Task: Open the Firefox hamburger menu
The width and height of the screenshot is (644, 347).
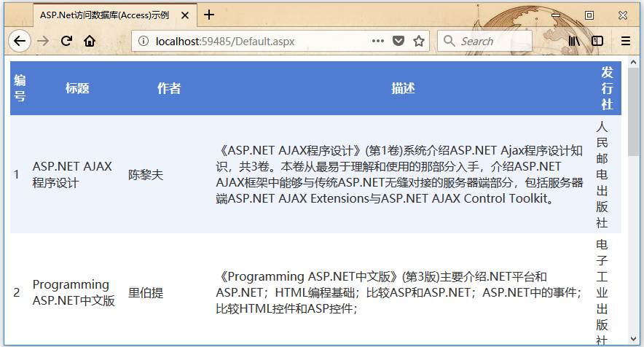Action: [625, 41]
